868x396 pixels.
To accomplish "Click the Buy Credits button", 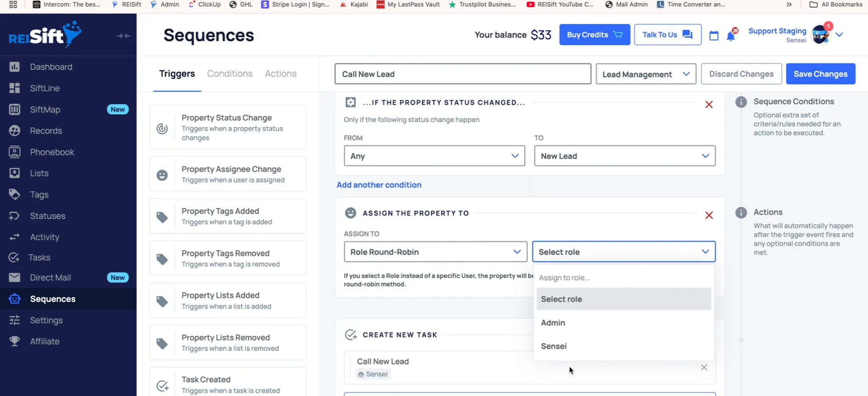I will pos(594,35).
